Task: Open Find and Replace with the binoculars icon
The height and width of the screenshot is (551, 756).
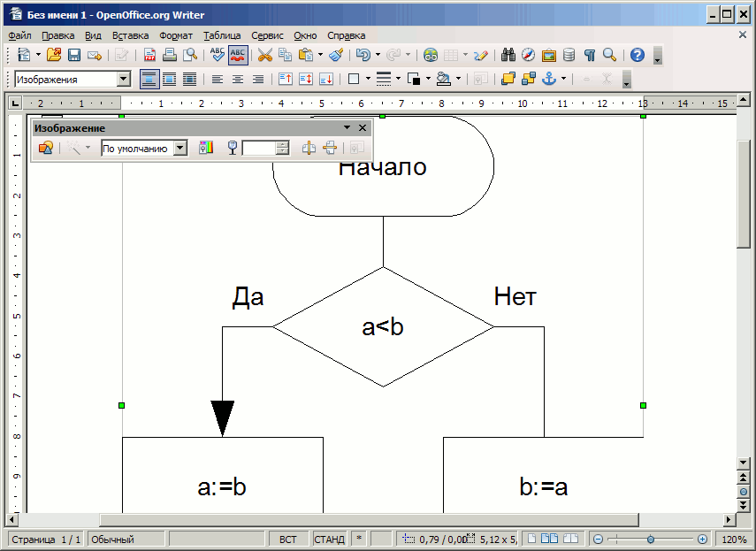Action: click(x=508, y=55)
